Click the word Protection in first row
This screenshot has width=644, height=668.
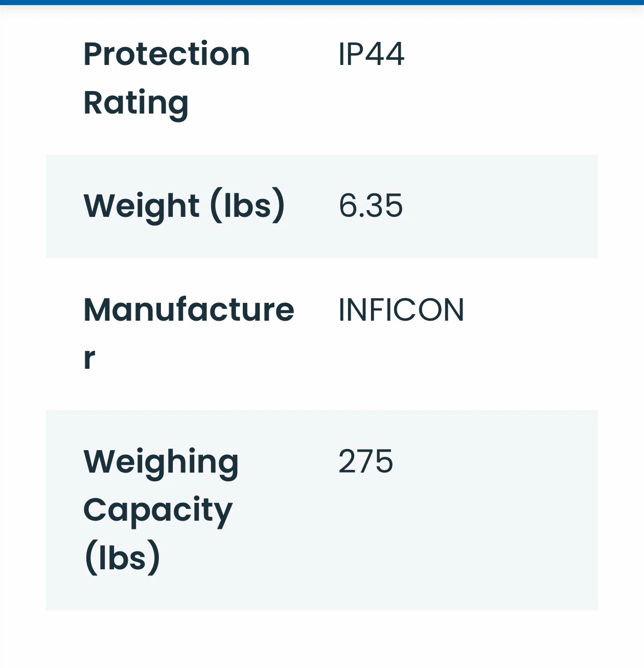[167, 54]
